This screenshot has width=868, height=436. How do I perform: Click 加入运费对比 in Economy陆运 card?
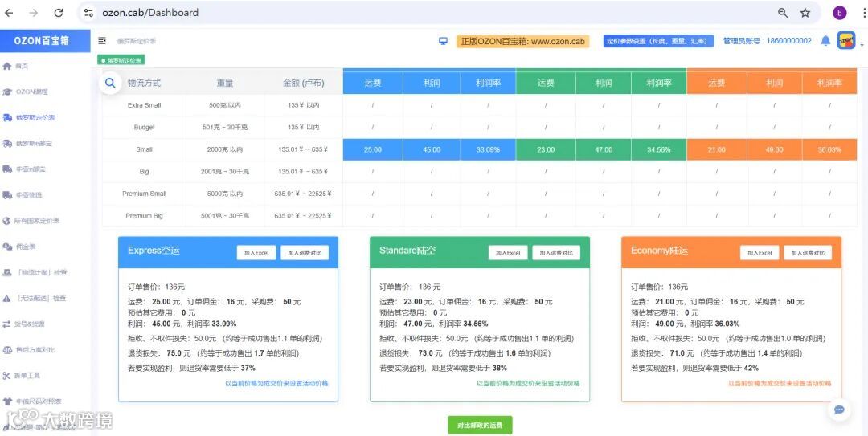click(x=808, y=252)
